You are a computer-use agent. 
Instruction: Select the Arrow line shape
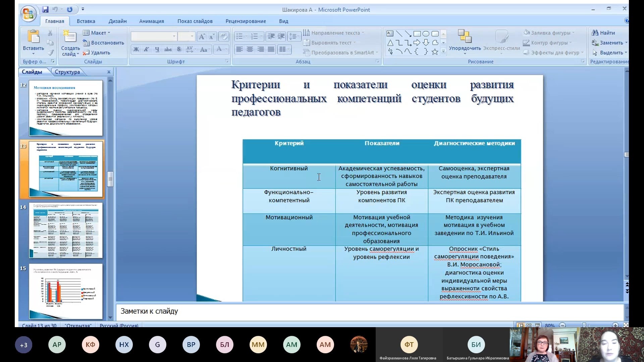click(x=408, y=34)
